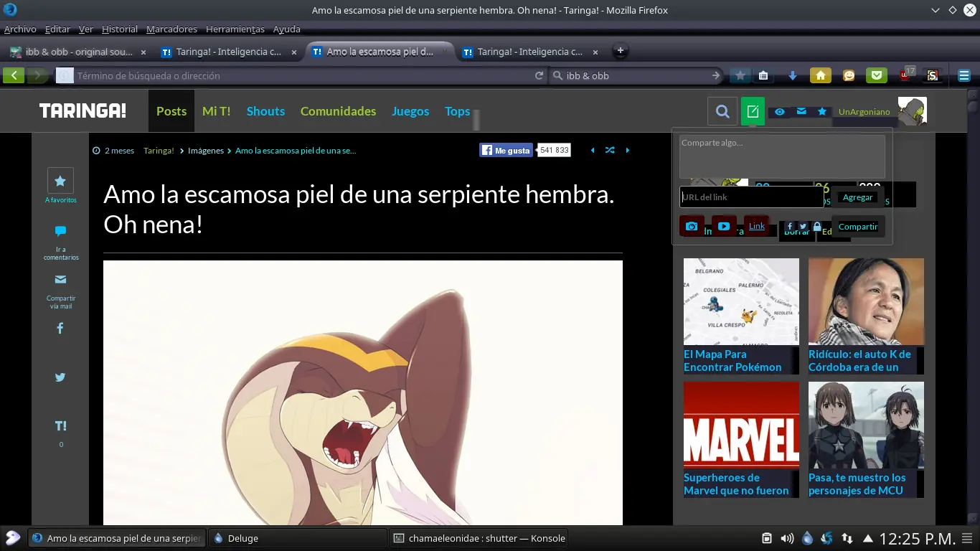Click the Firefox home button
Screen dimensions: 980x551
tap(820, 75)
